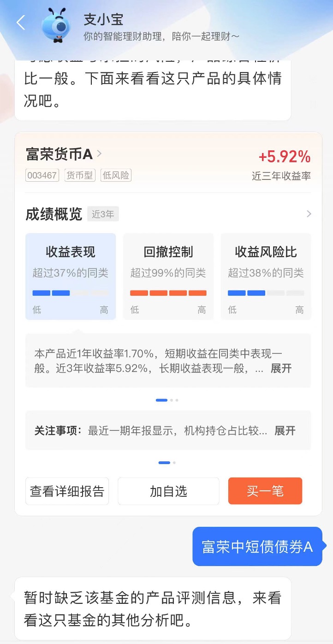Viewport: 333px width, 644px height.
Task: Tap the 货币型 category tag
Action: 79,175
